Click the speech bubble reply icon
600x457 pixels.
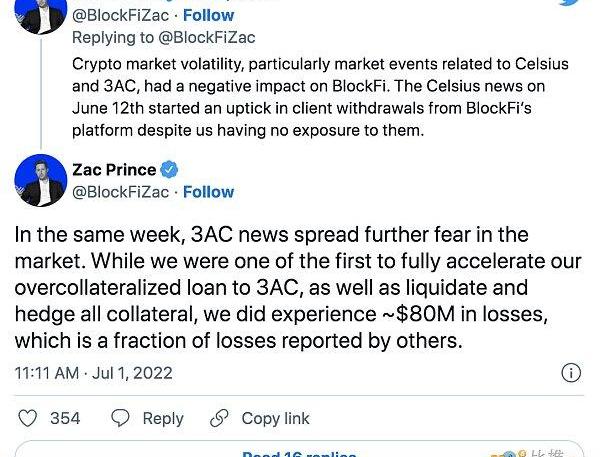click(x=120, y=418)
